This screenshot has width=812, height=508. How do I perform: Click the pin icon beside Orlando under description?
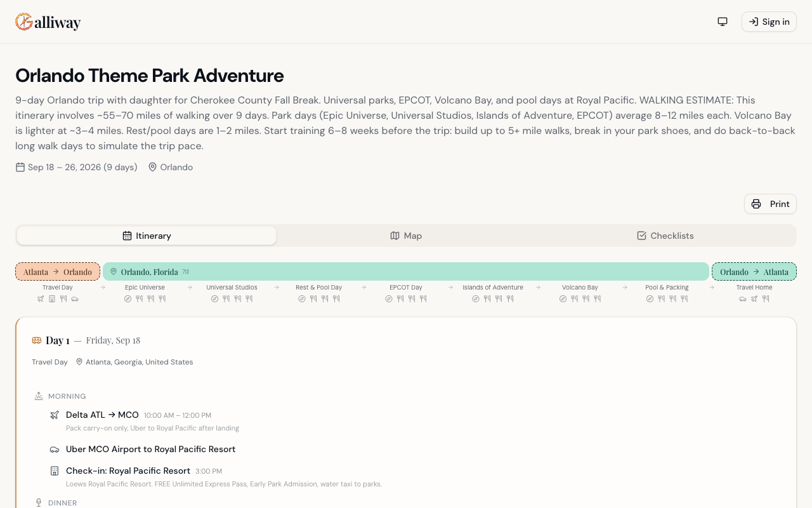pos(152,167)
